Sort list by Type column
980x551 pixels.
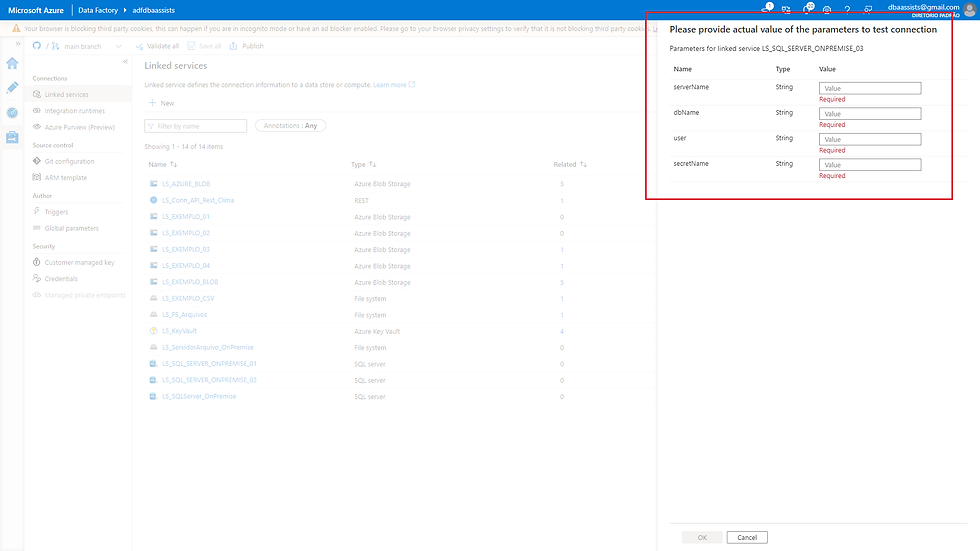click(363, 164)
